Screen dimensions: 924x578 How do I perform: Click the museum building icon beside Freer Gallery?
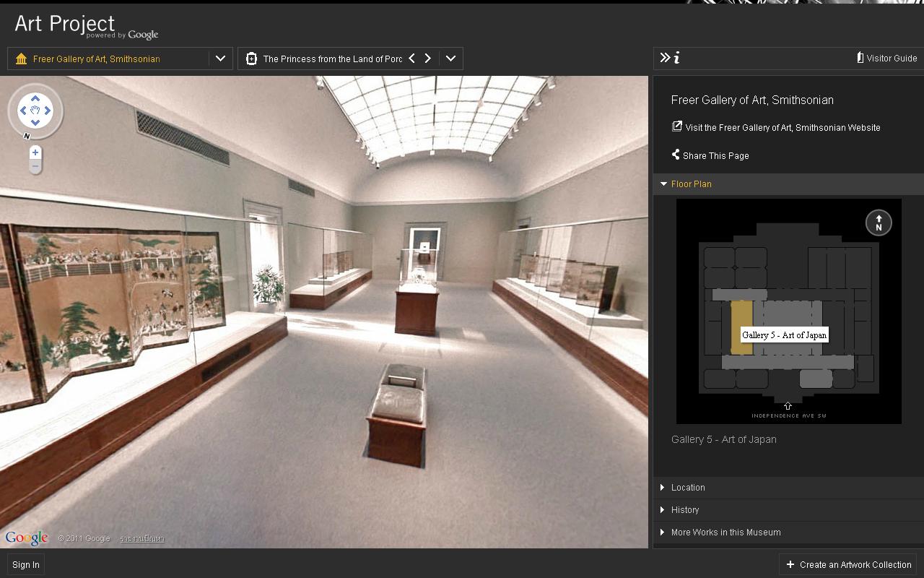[21, 59]
